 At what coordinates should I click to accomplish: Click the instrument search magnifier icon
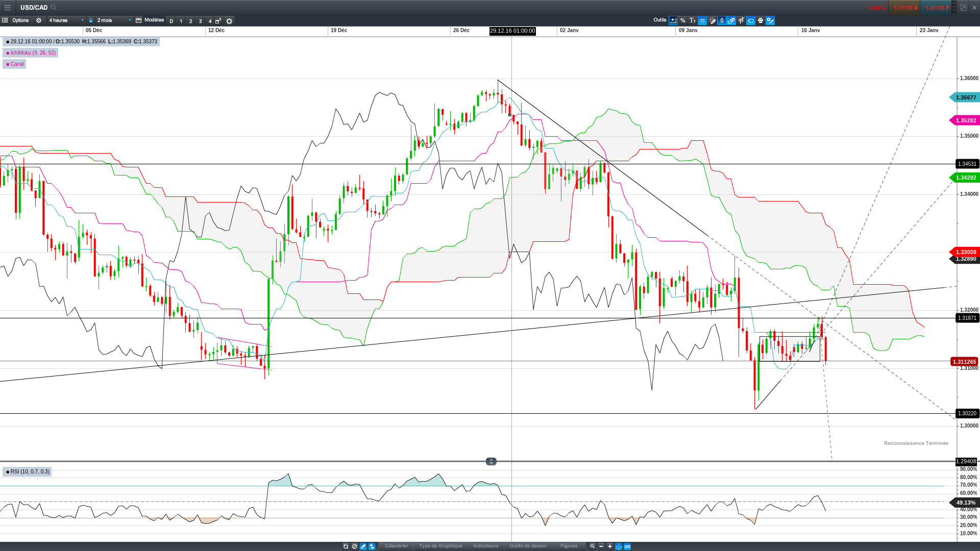[54, 8]
